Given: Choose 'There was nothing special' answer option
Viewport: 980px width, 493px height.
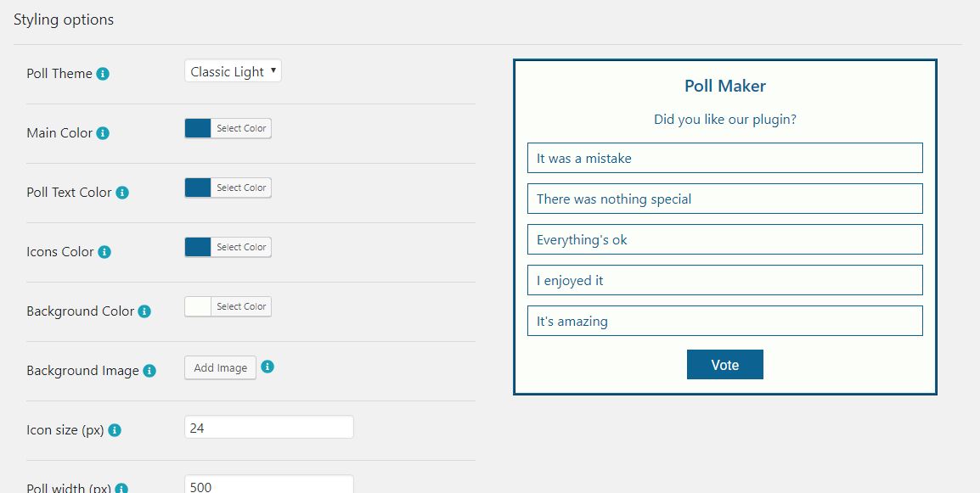Looking at the screenshot, I should click(x=725, y=199).
